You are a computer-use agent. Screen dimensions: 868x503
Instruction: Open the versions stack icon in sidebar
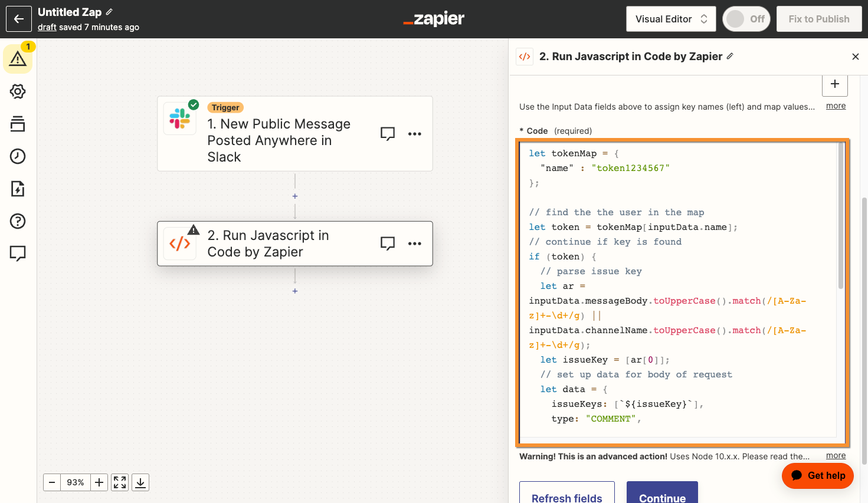click(18, 124)
